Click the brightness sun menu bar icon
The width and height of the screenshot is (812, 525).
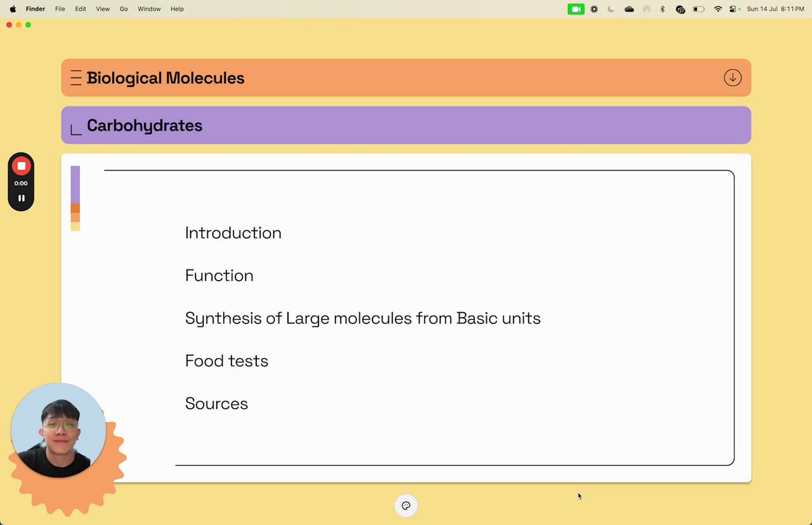point(594,10)
